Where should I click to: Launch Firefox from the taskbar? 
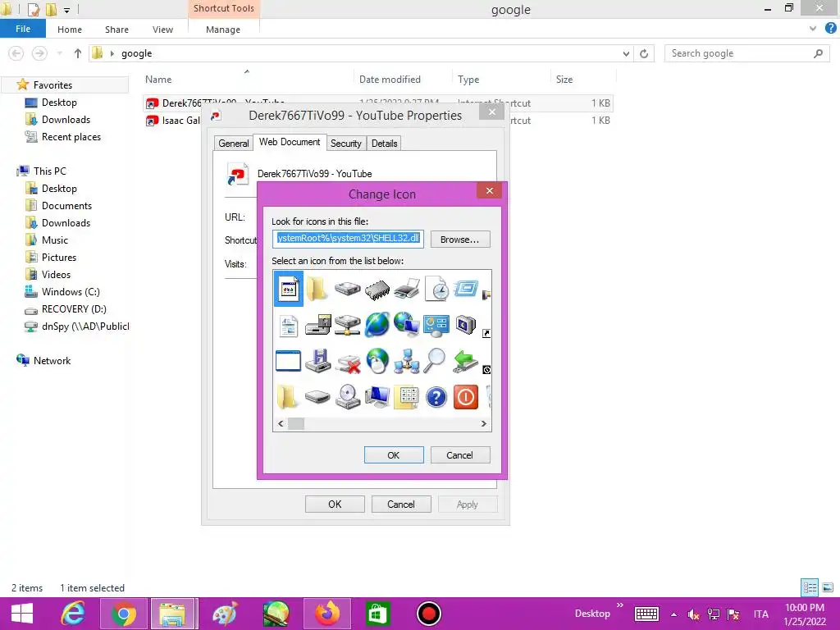pyautogui.click(x=326, y=614)
